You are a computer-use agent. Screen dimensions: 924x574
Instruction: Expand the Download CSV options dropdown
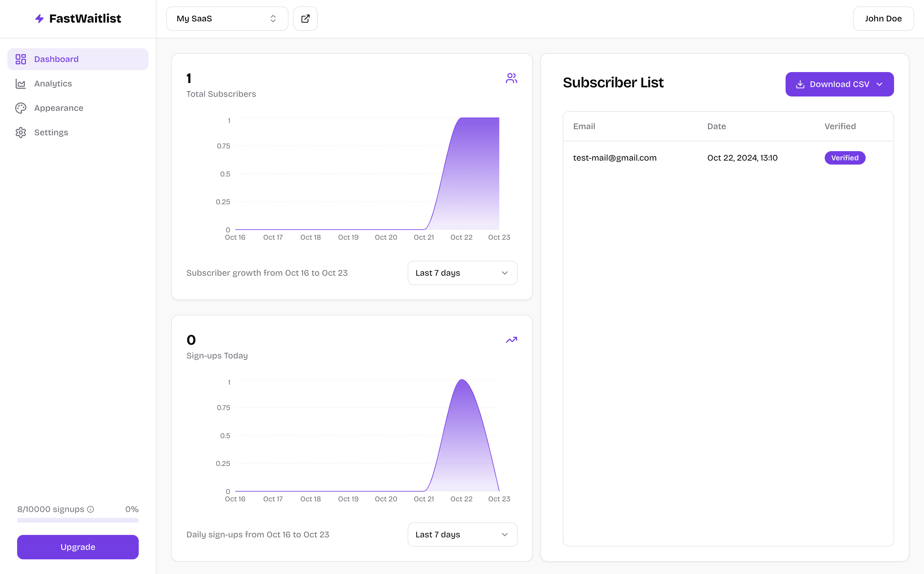point(881,84)
